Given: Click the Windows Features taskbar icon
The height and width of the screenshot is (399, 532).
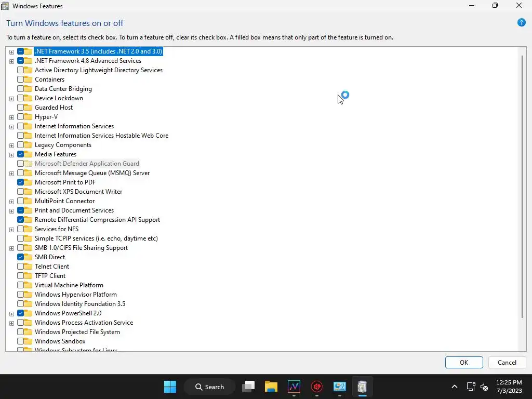Looking at the screenshot, I should click(362, 387).
